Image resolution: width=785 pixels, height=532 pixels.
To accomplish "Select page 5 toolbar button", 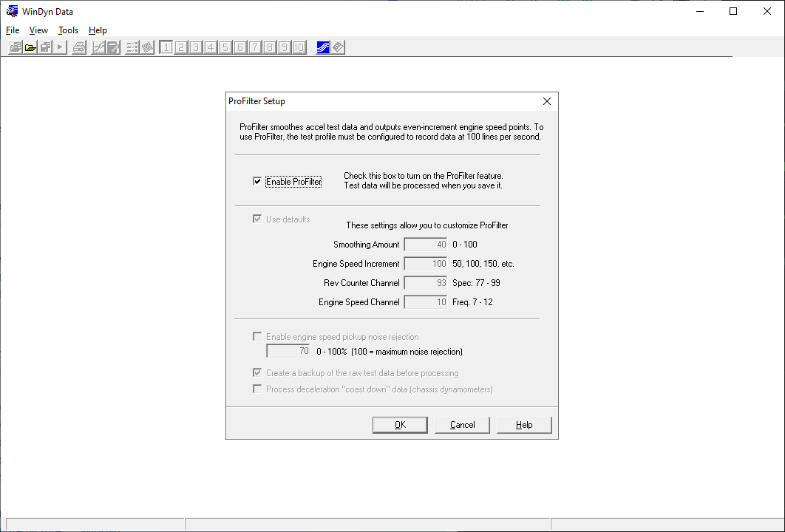I will [225, 47].
